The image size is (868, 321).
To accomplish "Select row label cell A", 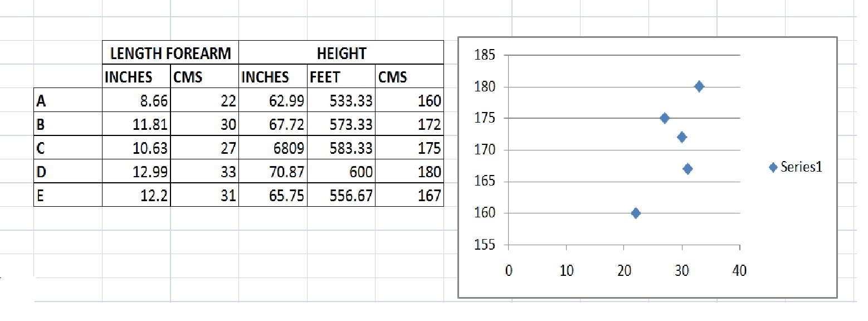I will click(x=68, y=101).
